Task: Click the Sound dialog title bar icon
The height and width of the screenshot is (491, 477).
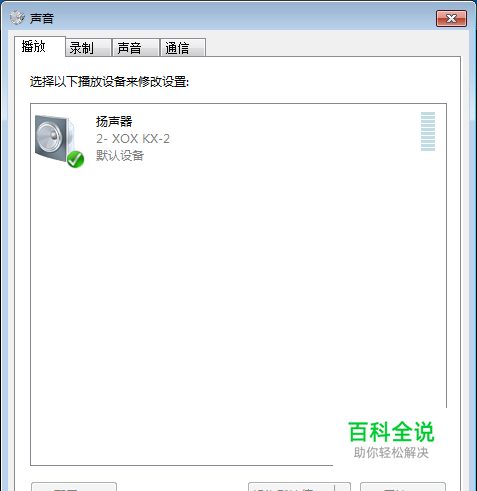Action: point(17,18)
